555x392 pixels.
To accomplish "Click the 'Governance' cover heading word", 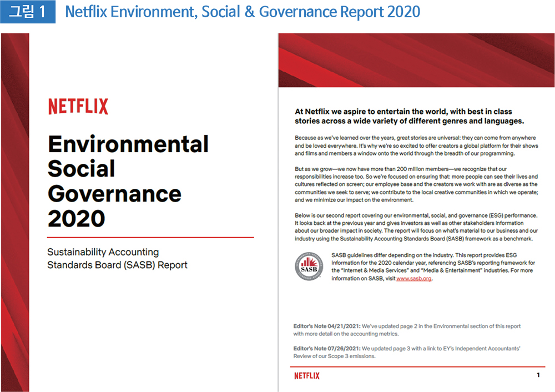I will click(x=114, y=194).
